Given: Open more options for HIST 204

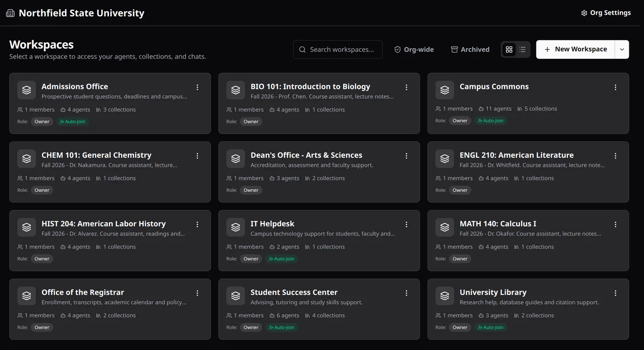Looking at the screenshot, I should 197,224.
